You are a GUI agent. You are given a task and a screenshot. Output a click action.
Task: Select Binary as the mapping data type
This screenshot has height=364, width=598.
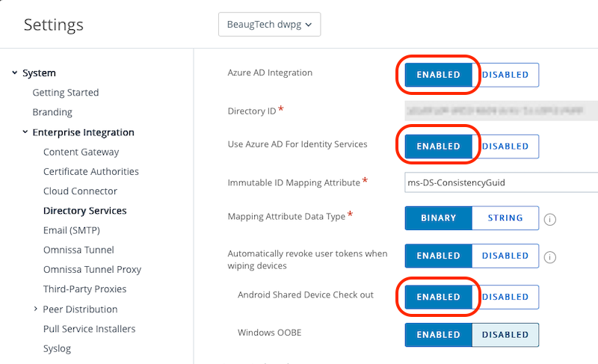pyautogui.click(x=438, y=218)
